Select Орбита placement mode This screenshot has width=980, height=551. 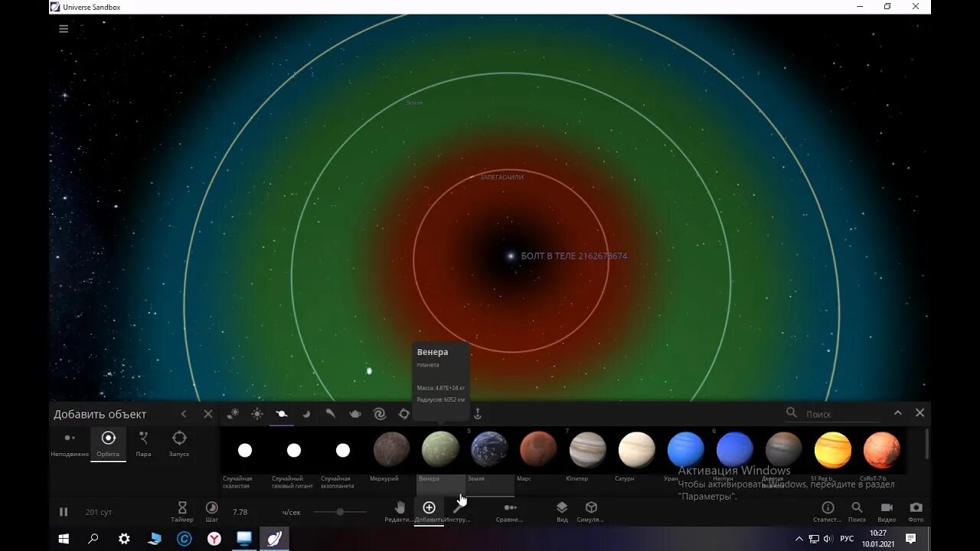click(x=108, y=443)
